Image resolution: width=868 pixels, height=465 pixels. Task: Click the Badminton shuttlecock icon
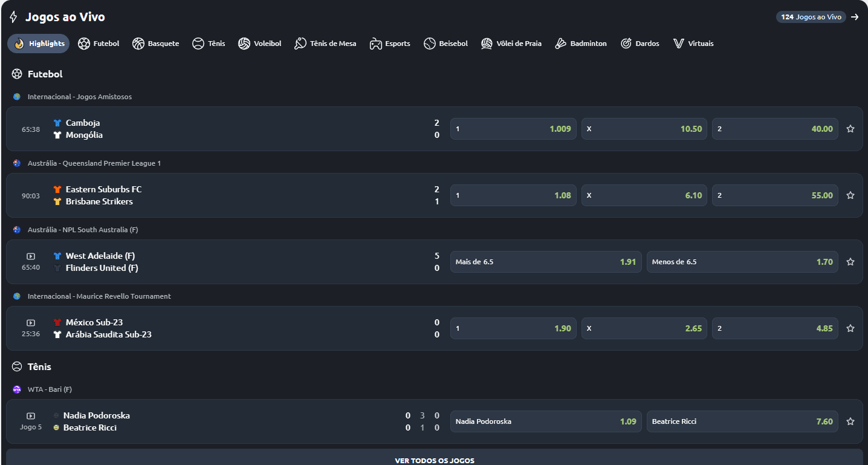(561, 44)
